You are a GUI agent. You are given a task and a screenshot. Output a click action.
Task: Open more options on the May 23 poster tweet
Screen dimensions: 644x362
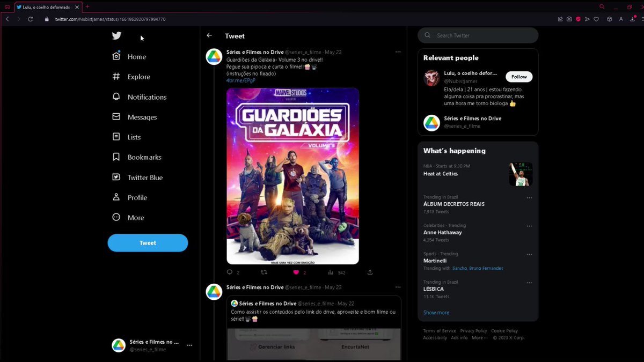click(x=398, y=52)
